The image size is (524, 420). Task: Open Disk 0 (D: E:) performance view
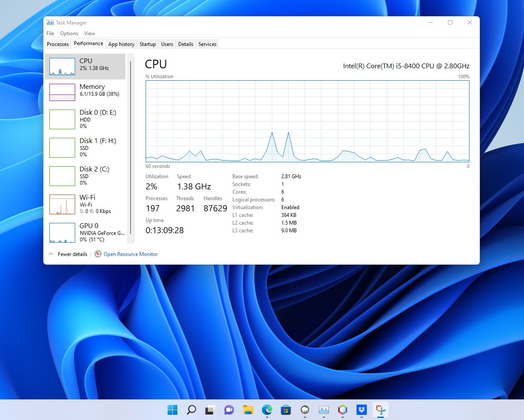[x=85, y=119]
